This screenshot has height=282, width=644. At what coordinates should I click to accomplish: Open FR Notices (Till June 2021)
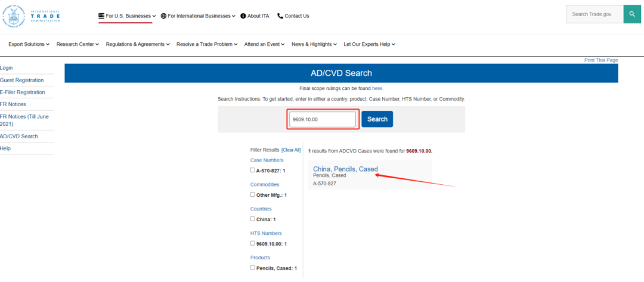tap(24, 120)
